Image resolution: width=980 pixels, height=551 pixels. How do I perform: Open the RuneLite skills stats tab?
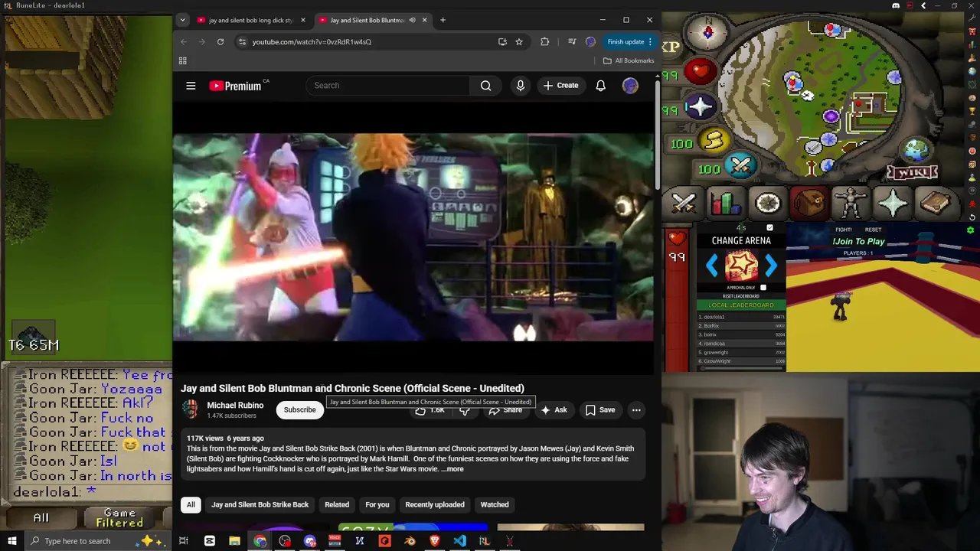[725, 203]
